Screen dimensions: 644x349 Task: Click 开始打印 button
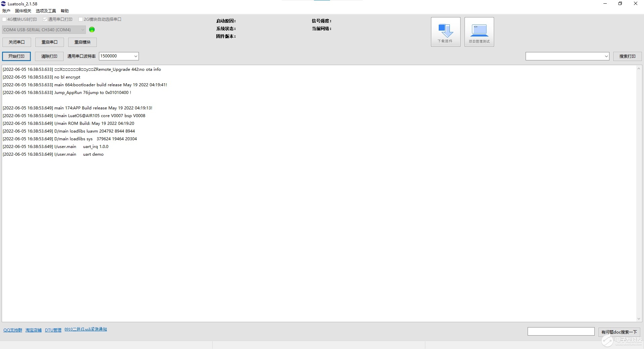coord(16,56)
